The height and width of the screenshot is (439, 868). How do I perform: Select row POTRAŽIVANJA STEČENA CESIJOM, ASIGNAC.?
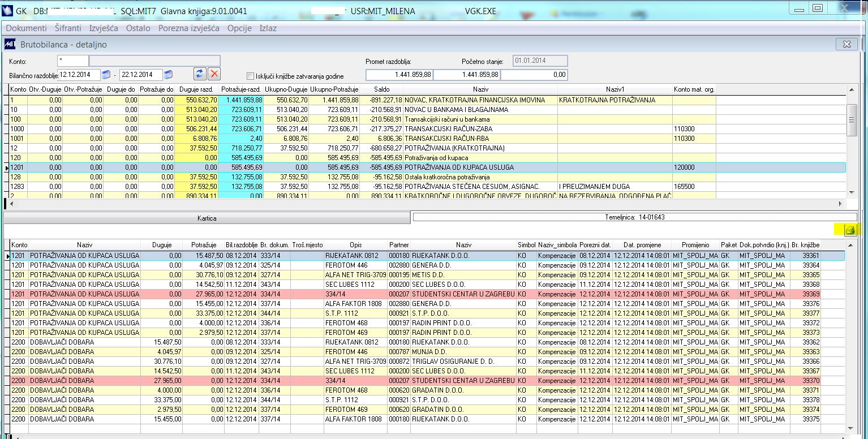tap(428, 187)
